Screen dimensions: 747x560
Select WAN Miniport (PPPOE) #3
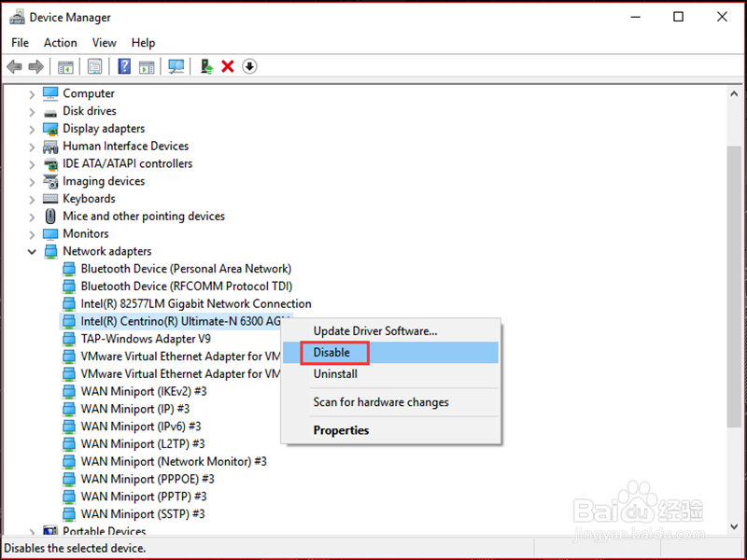click(148, 479)
